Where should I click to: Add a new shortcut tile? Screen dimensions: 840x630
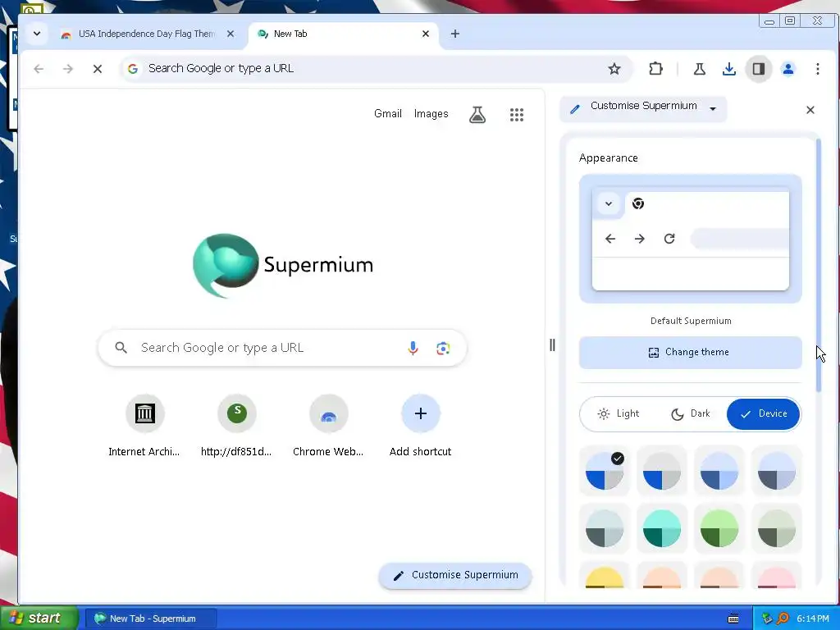[x=421, y=427]
